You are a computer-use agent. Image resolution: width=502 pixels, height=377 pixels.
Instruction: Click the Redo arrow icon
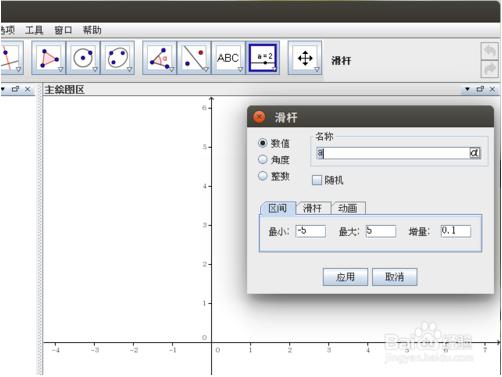(x=490, y=69)
